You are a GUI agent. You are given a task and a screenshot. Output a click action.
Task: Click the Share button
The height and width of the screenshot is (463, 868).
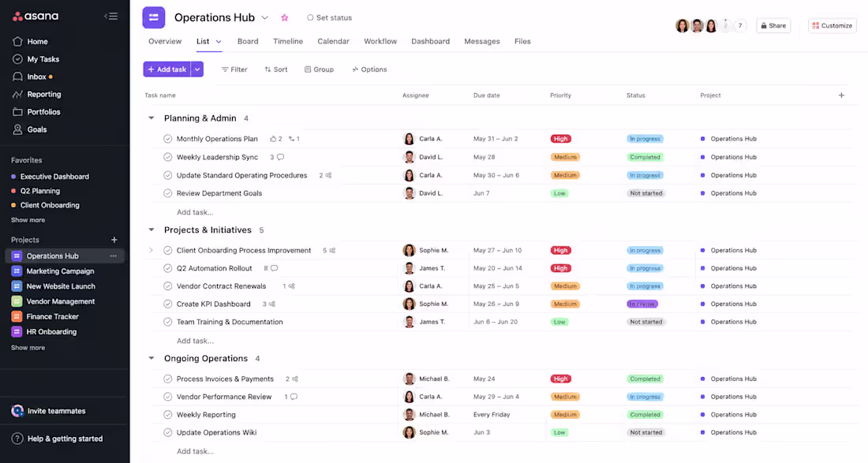click(773, 25)
